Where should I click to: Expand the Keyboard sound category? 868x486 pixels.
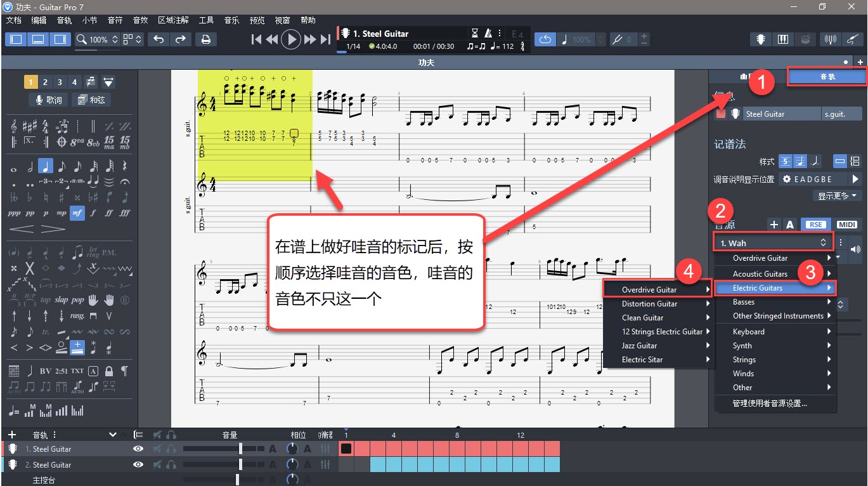[x=775, y=332]
